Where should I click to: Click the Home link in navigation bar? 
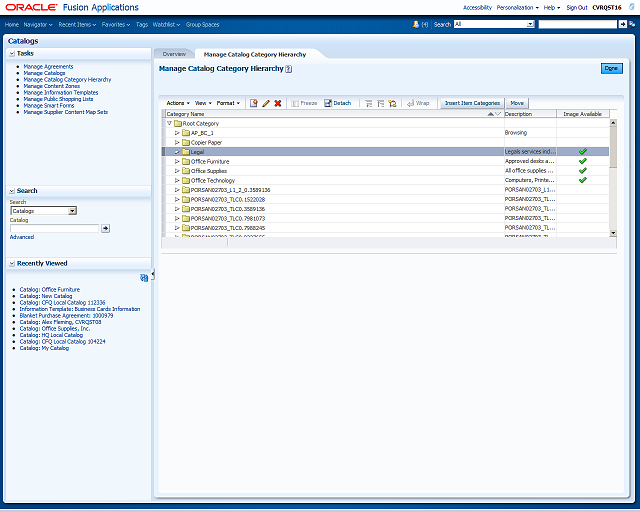[11, 24]
